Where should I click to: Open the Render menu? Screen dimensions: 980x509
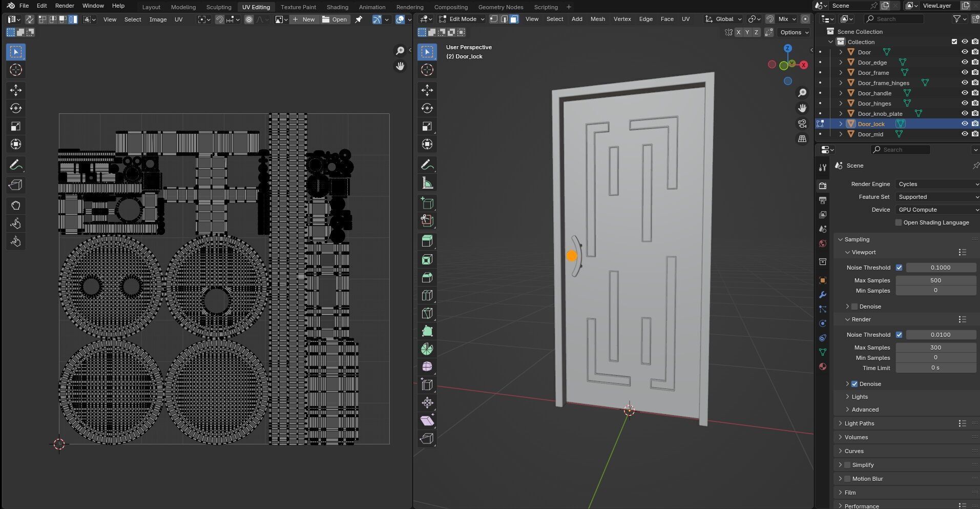pos(65,6)
